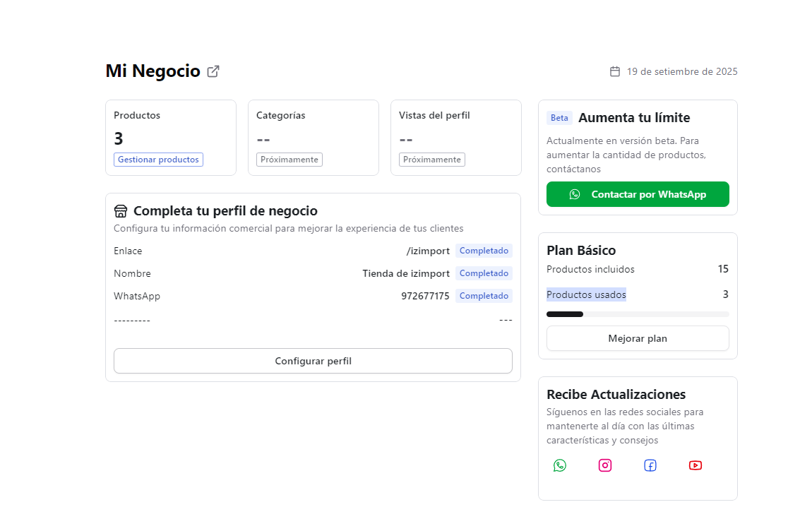Click the storefront icon in profile section
Viewport: 812px width, 531px height.
click(x=120, y=210)
